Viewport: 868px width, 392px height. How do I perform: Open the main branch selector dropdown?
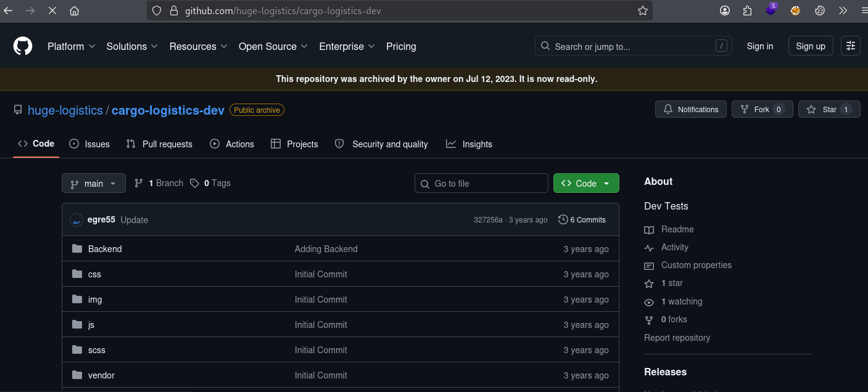[94, 183]
